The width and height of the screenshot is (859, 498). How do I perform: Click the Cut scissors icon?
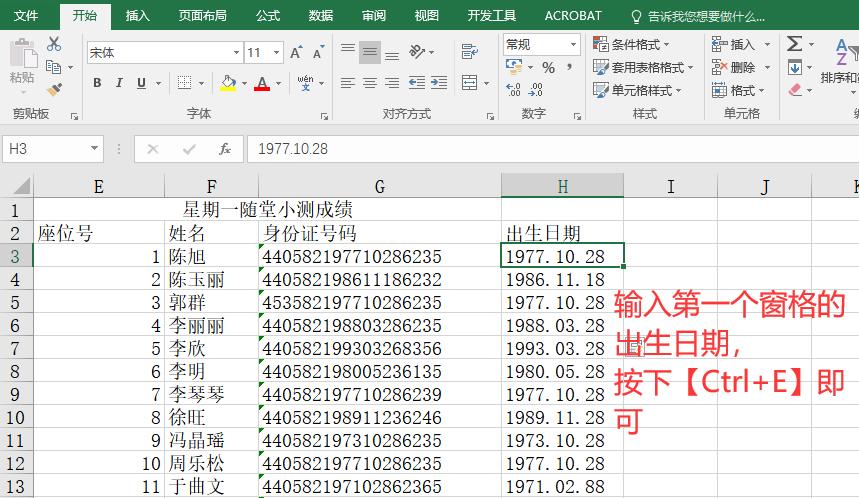pos(54,44)
